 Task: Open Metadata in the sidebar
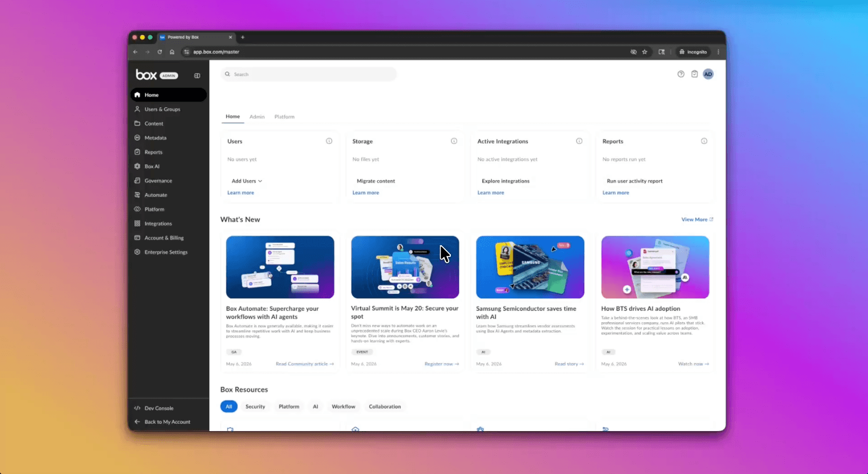[168, 138]
